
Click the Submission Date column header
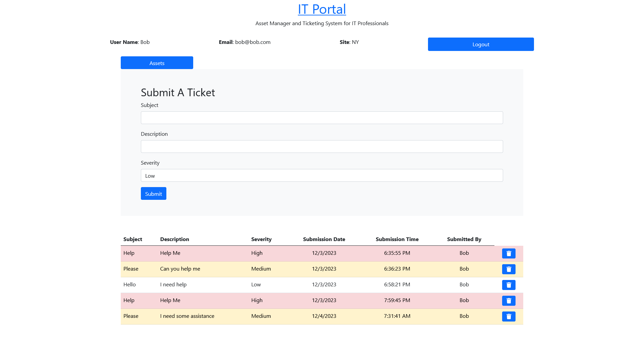pyautogui.click(x=324, y=239)
